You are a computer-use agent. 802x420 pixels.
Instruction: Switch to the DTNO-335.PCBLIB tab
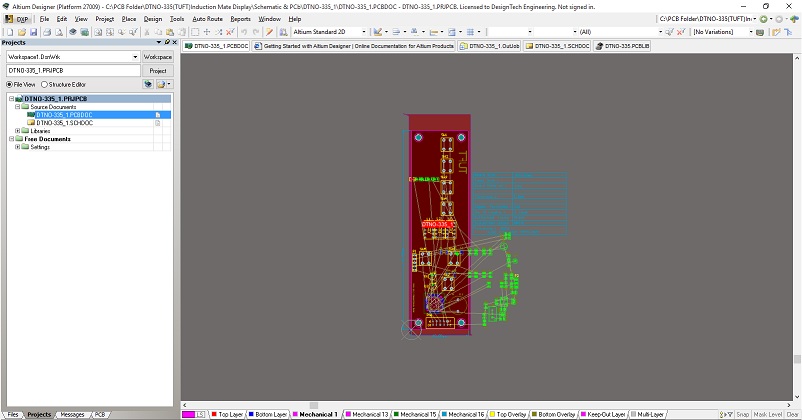tap(622, 46)
